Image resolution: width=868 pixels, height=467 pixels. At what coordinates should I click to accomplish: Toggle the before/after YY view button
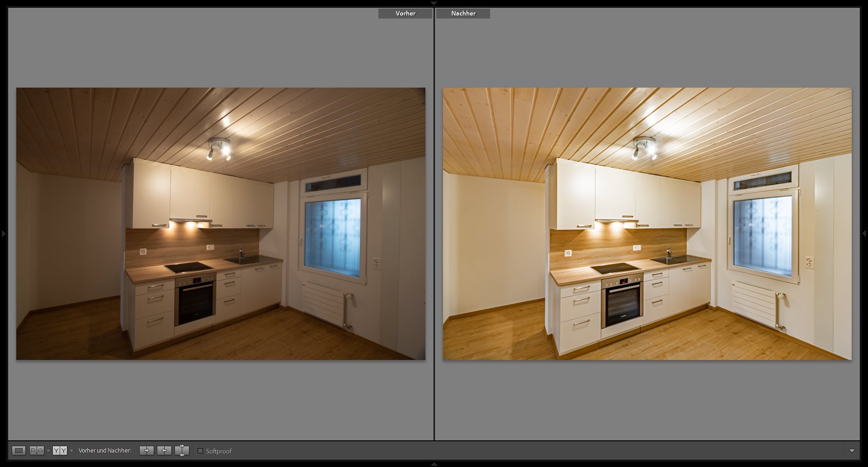pyautogui.click(x=60, y=451)
